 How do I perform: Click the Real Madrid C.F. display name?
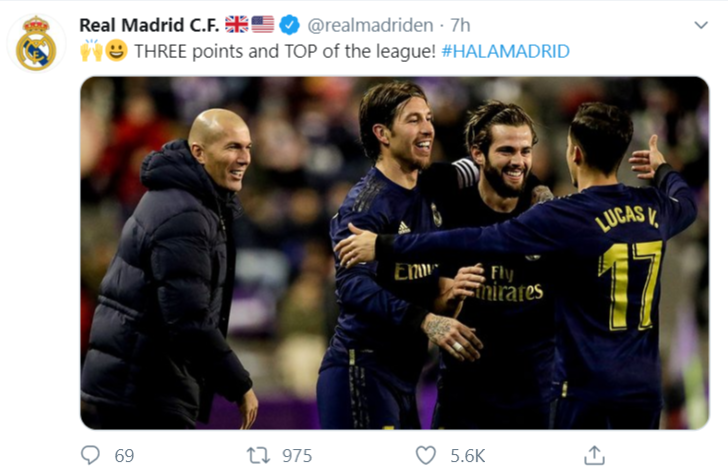click(x=149, y=25)
